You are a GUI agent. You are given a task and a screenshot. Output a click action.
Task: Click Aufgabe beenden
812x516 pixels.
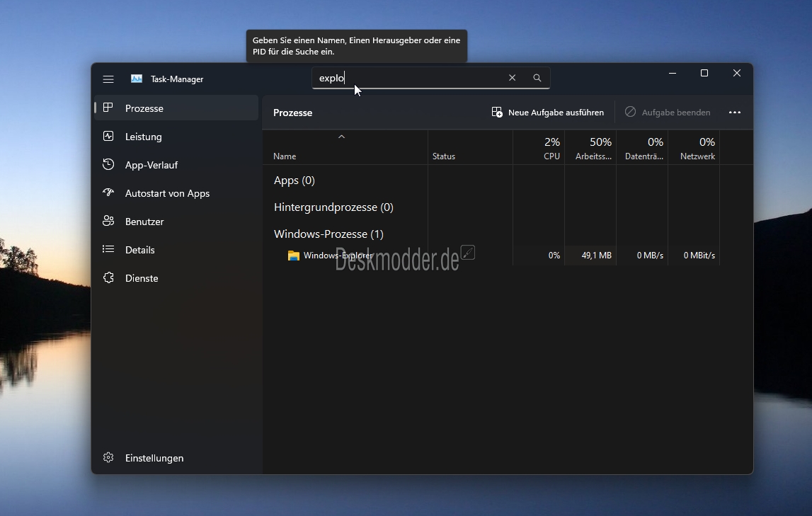[668, 113]
